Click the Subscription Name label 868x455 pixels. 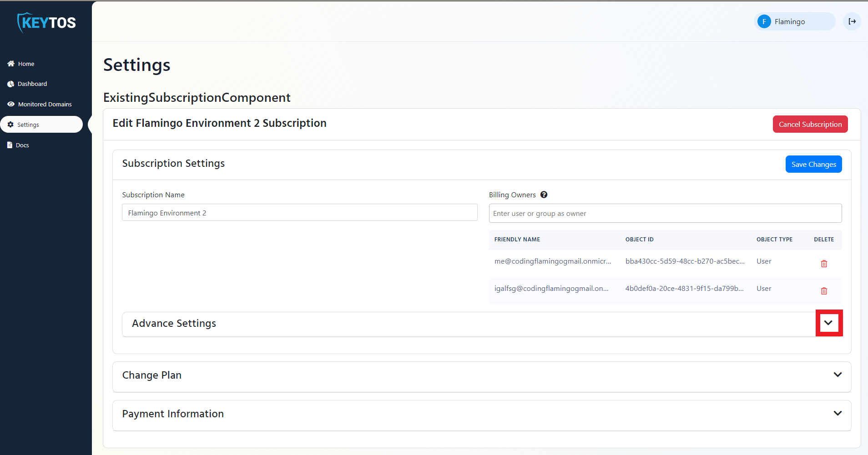[153, 195]
